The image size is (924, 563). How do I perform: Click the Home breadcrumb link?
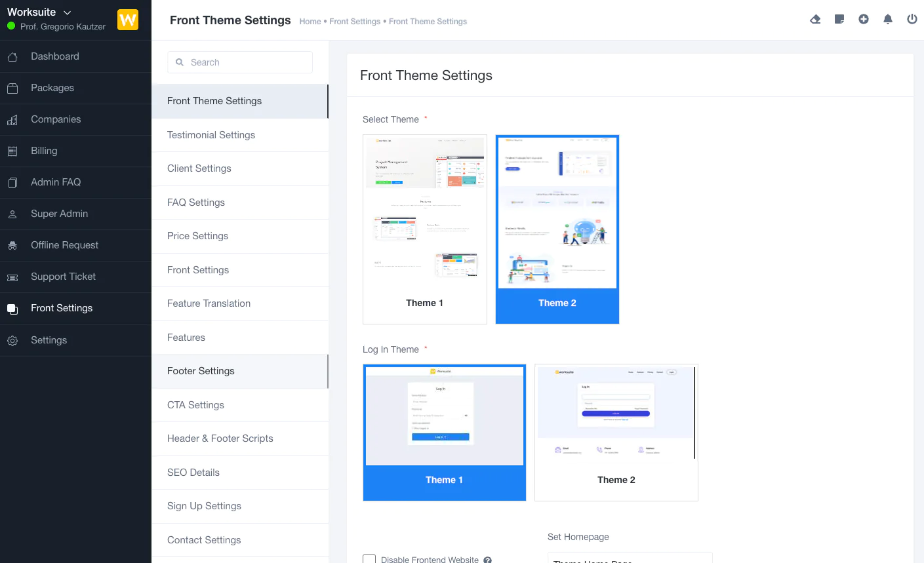tap(310, 22)
